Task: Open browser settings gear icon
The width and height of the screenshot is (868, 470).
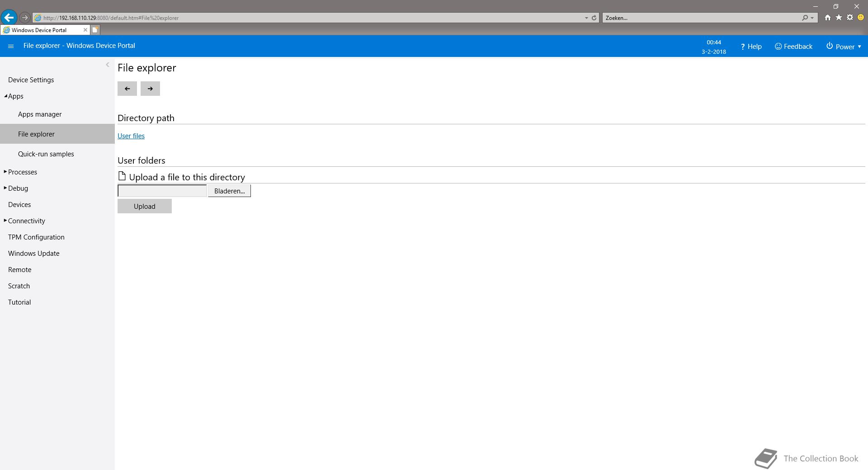Action: (x=850, y=18)
